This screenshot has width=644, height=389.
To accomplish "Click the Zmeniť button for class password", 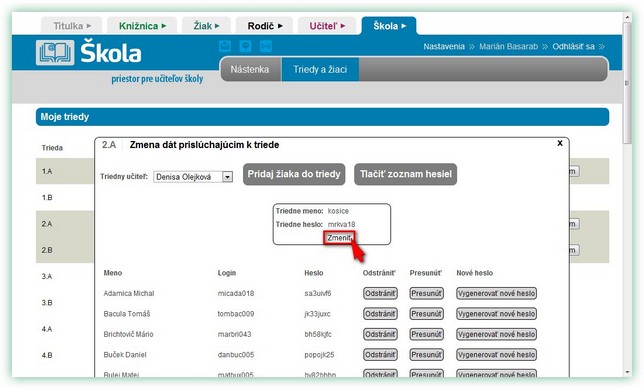I will click(x=339, y=238).
